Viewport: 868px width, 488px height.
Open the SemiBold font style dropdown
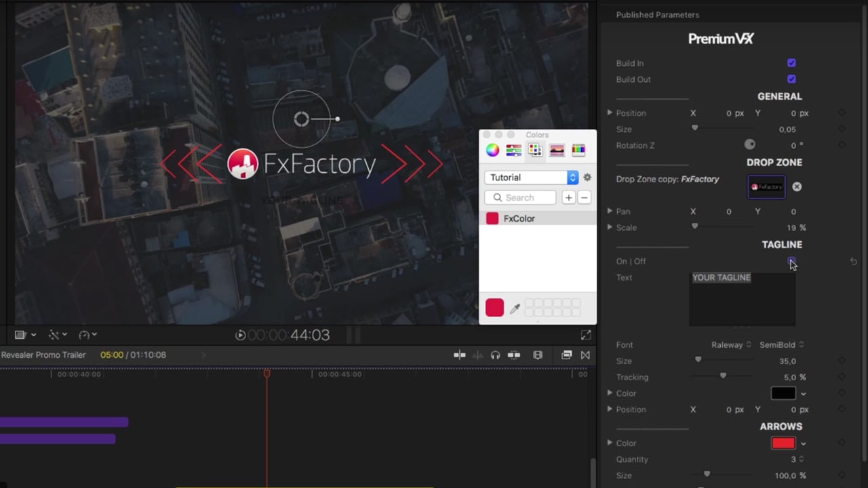781,345
